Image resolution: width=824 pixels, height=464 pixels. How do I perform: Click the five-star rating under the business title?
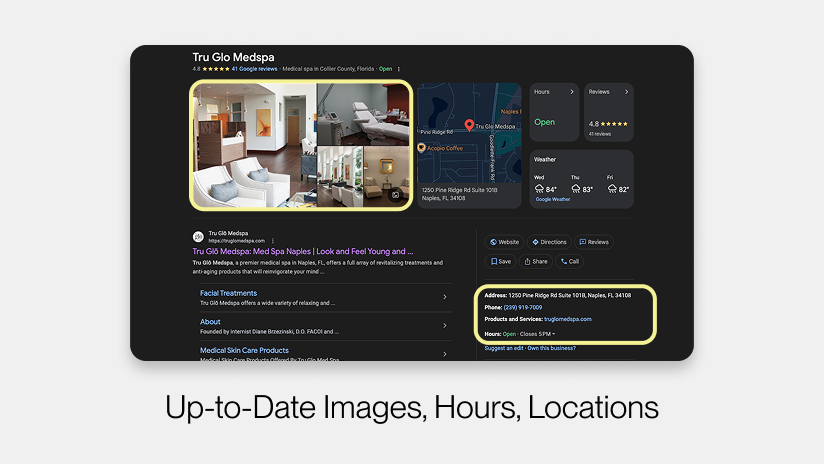point(216,69)
